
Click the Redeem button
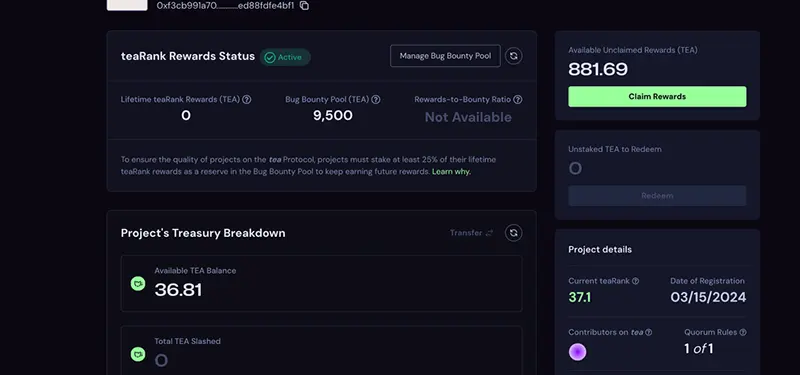pyautogui.click(x=657, y=195)
